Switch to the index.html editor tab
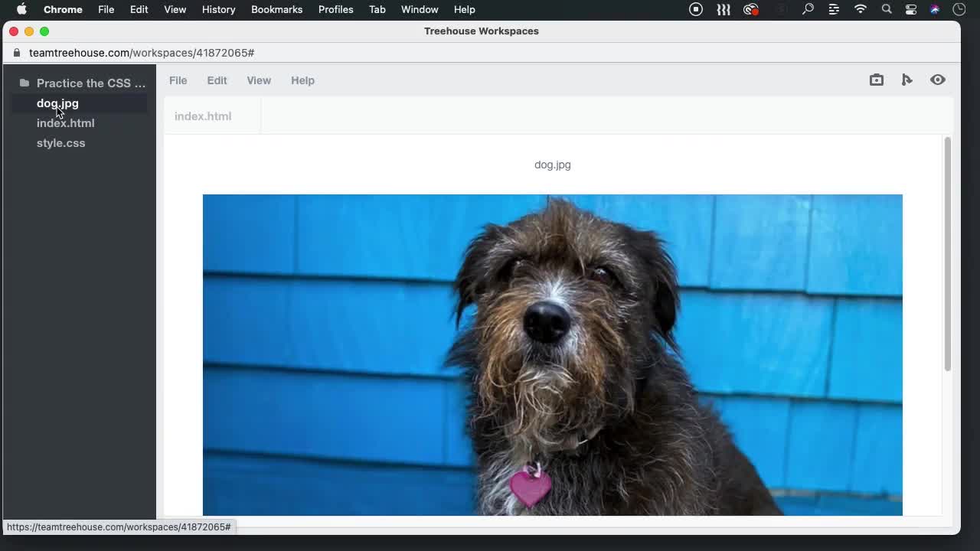The width and height of the screenshot is (980, 551). pos(202,116)
